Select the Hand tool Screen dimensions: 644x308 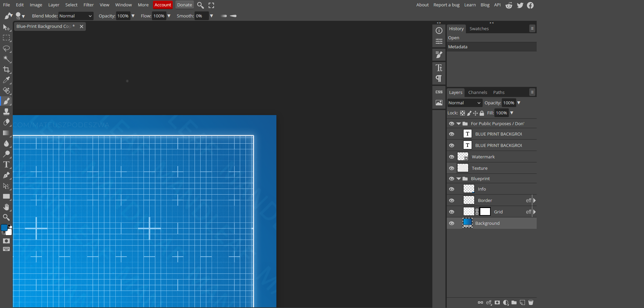(x=6, y=207)
